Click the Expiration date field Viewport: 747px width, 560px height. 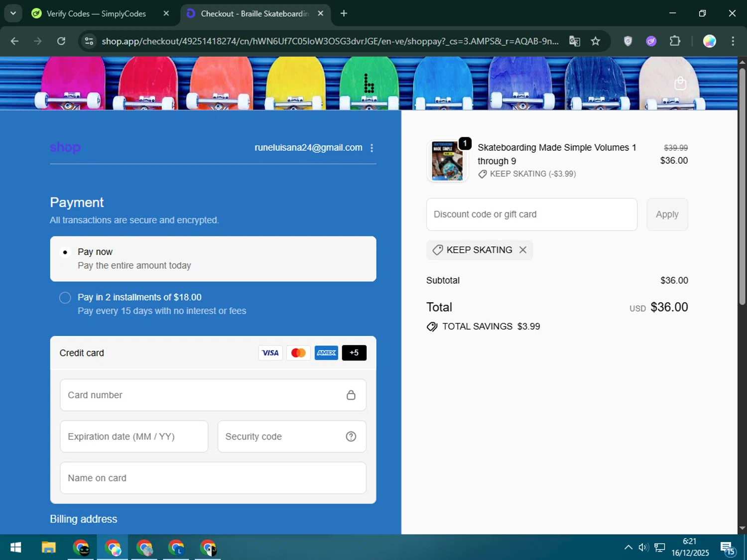(134, 437)
